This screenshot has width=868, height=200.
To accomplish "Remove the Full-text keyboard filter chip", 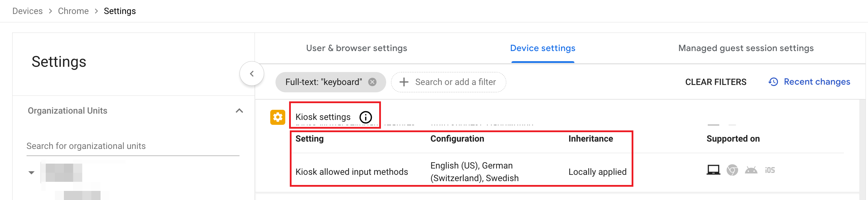I will pos(373,82).
